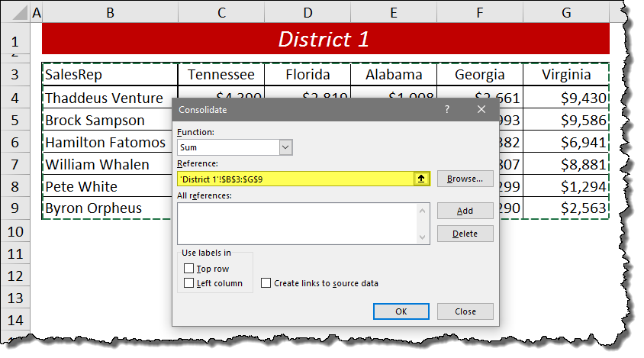Viewport: 644px width, 358px height.
Task: Open the Function dropdown list
Action: tap(285, 147)
